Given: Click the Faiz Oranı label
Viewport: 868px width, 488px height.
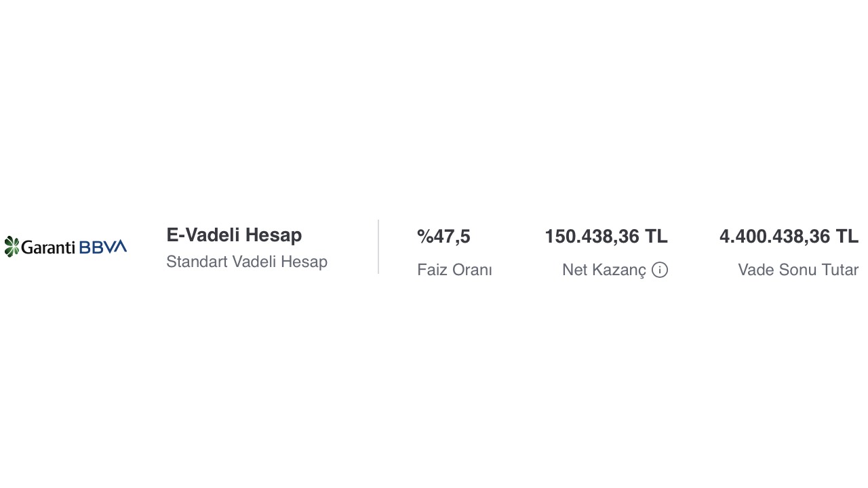Looking at the screenshot, I should (454, 270).
